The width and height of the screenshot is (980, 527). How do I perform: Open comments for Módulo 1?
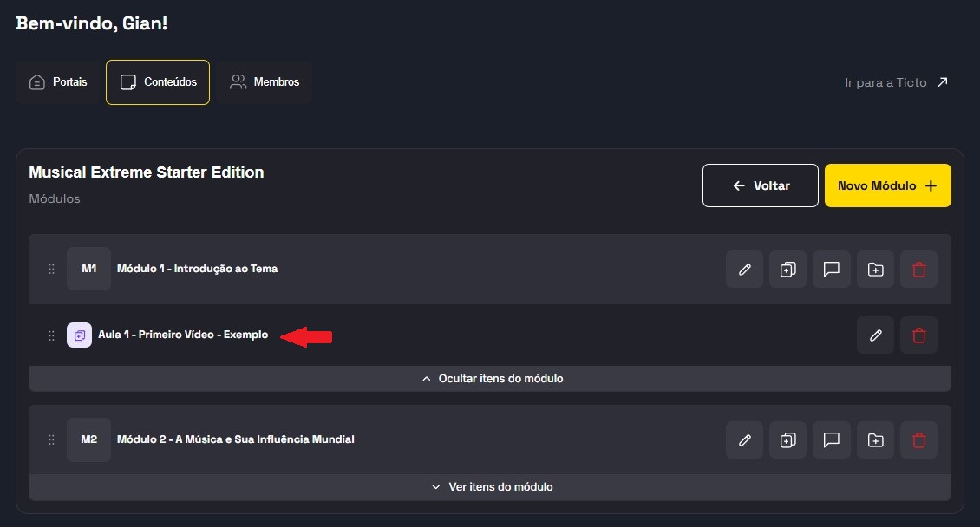point(832,269)
